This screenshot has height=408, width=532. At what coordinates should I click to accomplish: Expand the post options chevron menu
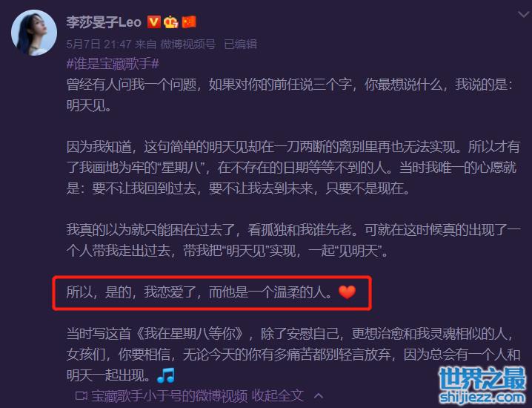[x=524, y=14]
